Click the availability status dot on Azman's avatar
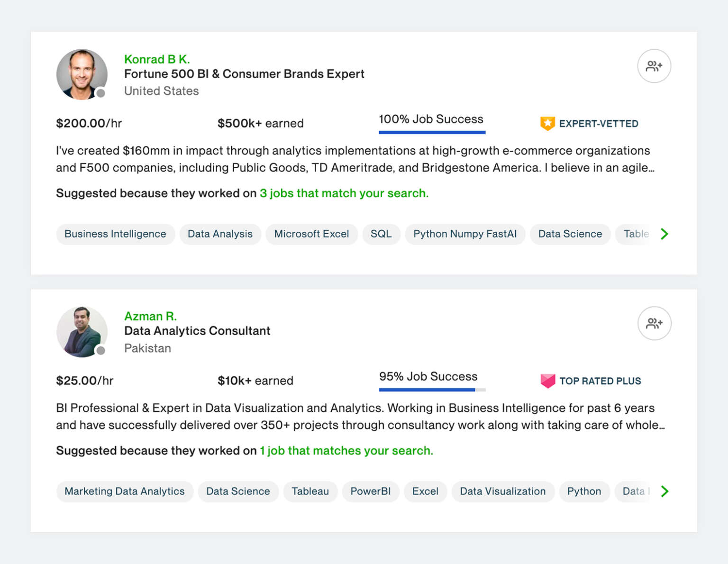This screenshot has height=564, width=728. pos(101,351)
